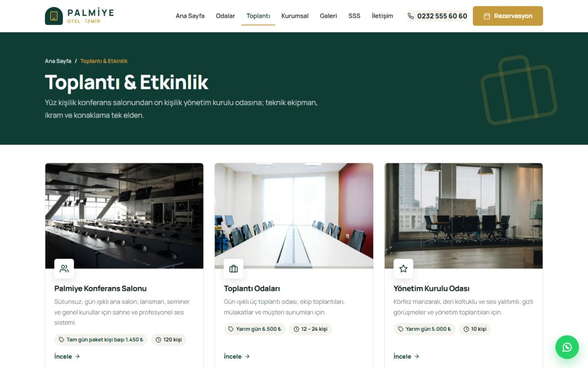Open the Odalar menu item

[x=225, y=16]
